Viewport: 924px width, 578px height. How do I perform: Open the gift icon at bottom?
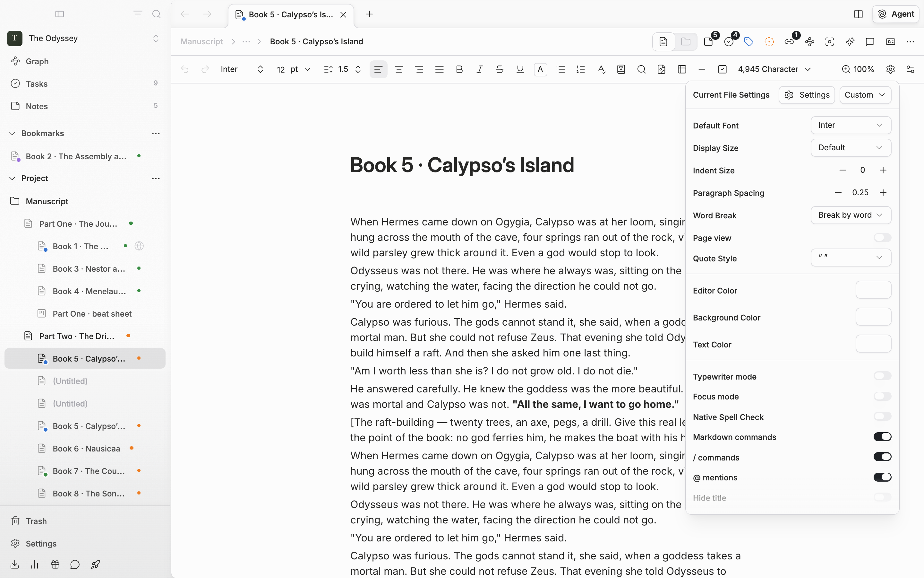coord(55,564)
